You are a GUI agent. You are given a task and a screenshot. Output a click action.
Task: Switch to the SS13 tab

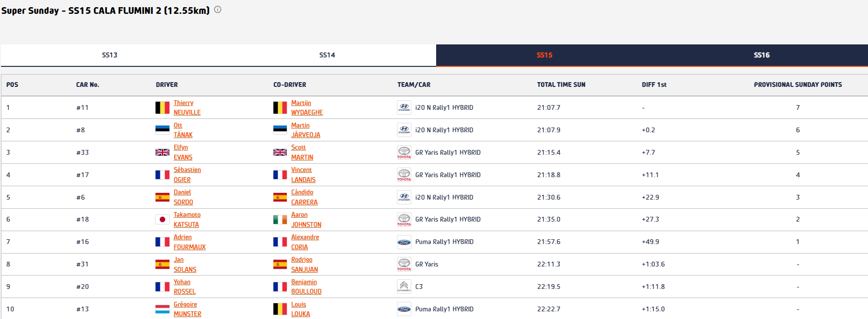click(109, 55)
